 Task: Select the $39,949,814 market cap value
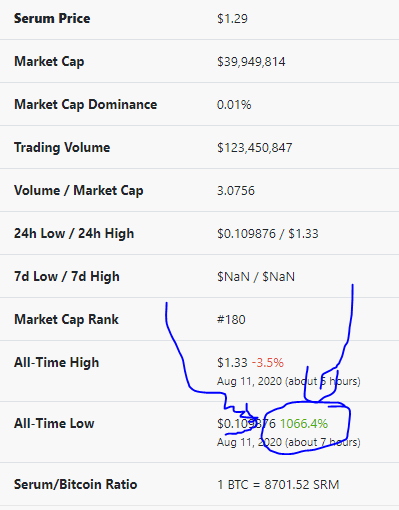tap(251, 62)
